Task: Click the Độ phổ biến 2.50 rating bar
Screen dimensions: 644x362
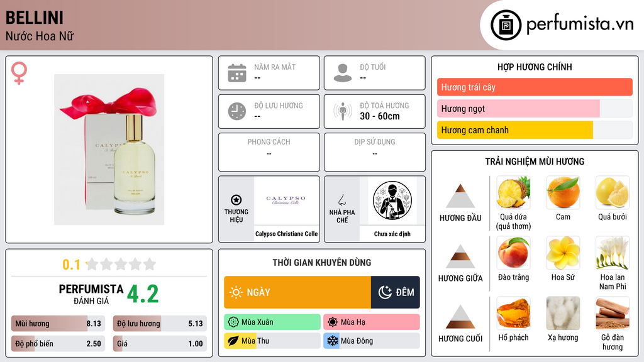Action: pyautogui.click(x=58, y=344)
